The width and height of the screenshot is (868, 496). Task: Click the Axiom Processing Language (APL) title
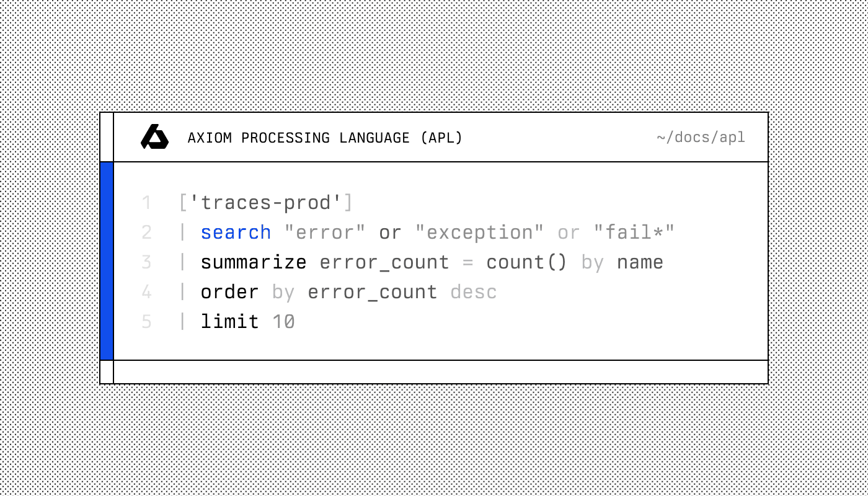pos(325,138)
